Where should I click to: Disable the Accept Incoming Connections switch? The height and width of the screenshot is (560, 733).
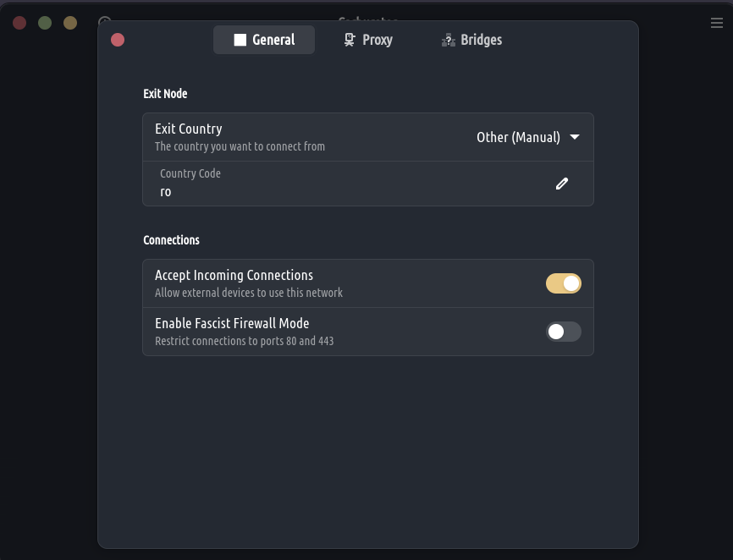click(563, 283)
